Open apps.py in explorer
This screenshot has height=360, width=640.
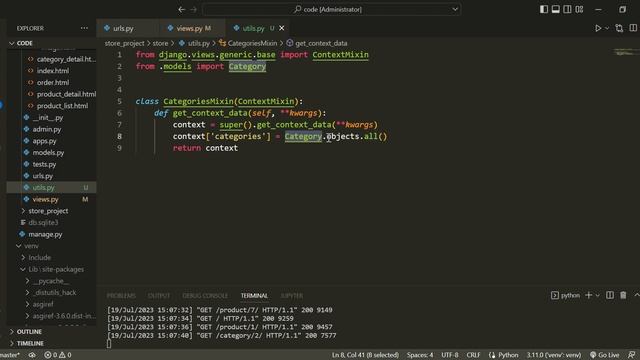44,141
